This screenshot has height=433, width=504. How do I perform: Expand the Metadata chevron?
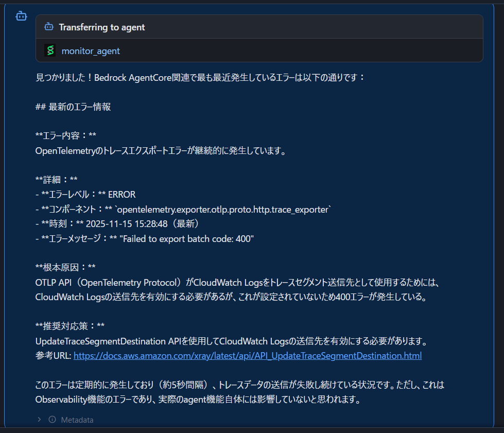(39, 420)
